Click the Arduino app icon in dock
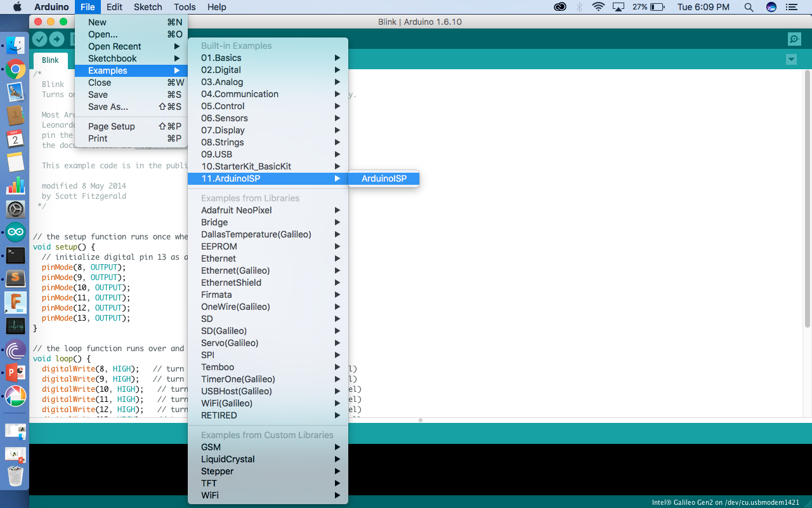Viewport: 812px width, 508px height. (x=16, y=232)
